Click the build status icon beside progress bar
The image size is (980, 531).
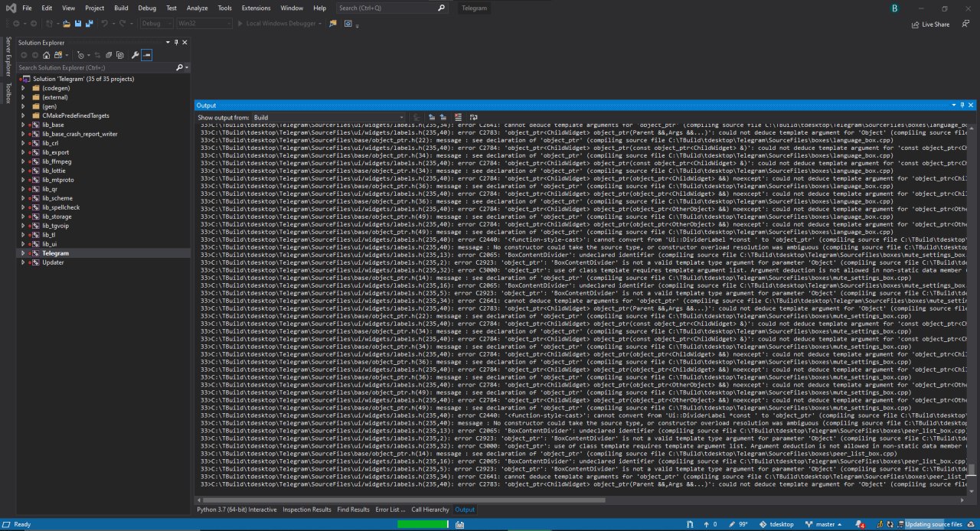459,524
